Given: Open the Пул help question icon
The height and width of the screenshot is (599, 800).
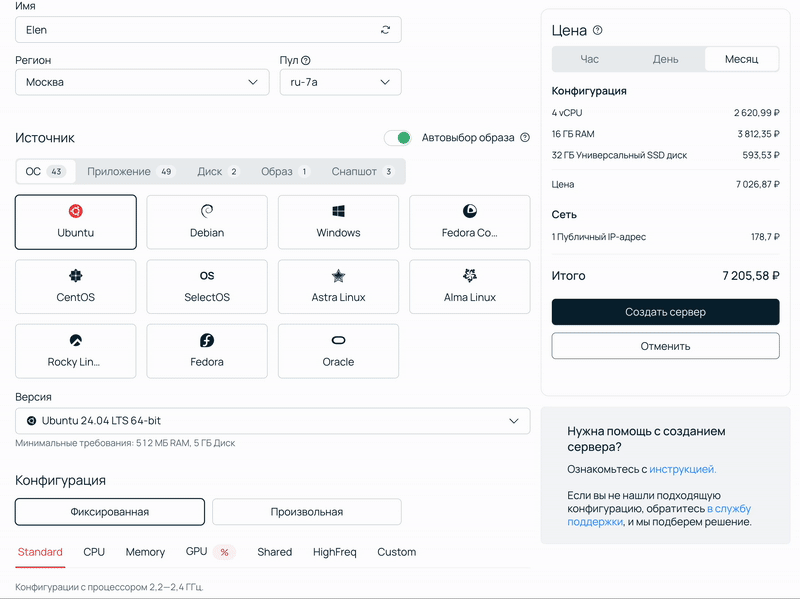Looking at the screenshot, I should coord(306,60).
